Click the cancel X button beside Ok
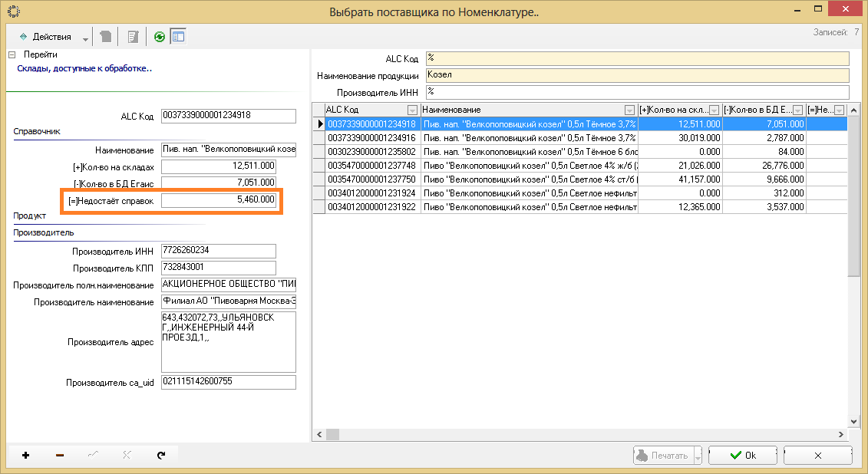This screenshot has width=868, height=474. pos(817,455)
